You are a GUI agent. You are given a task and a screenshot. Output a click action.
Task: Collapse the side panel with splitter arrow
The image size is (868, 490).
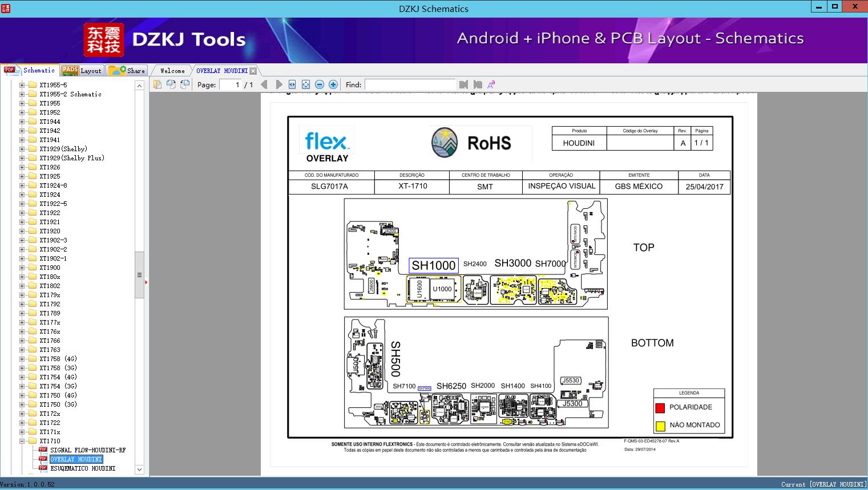click(146, 282)
